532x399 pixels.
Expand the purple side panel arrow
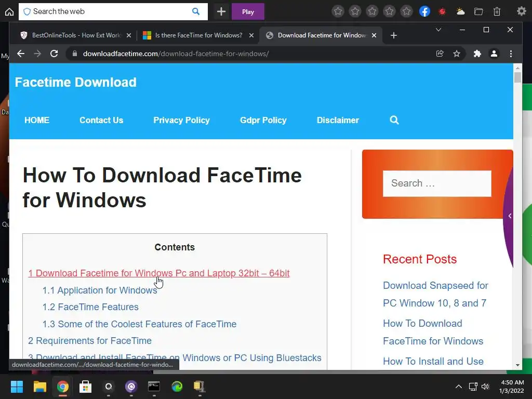[510, 216]
